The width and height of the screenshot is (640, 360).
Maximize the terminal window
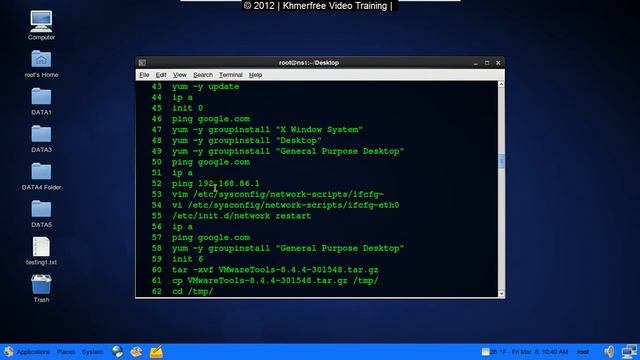point(487,63)
